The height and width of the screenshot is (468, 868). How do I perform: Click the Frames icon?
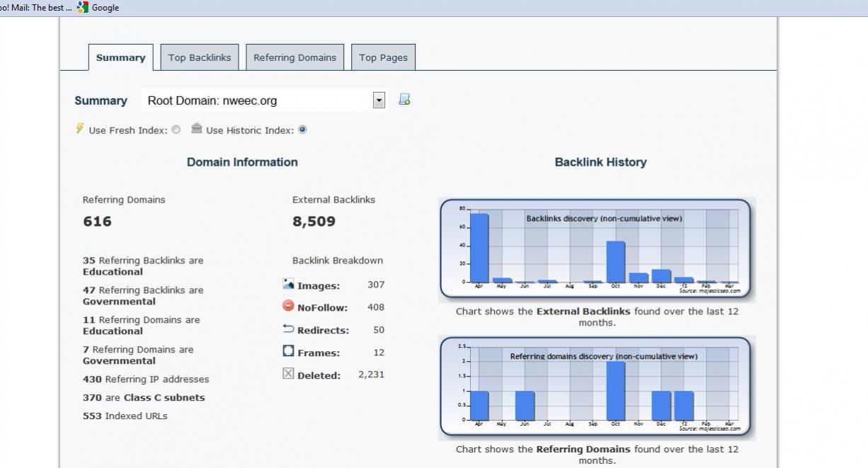[288, 352]
